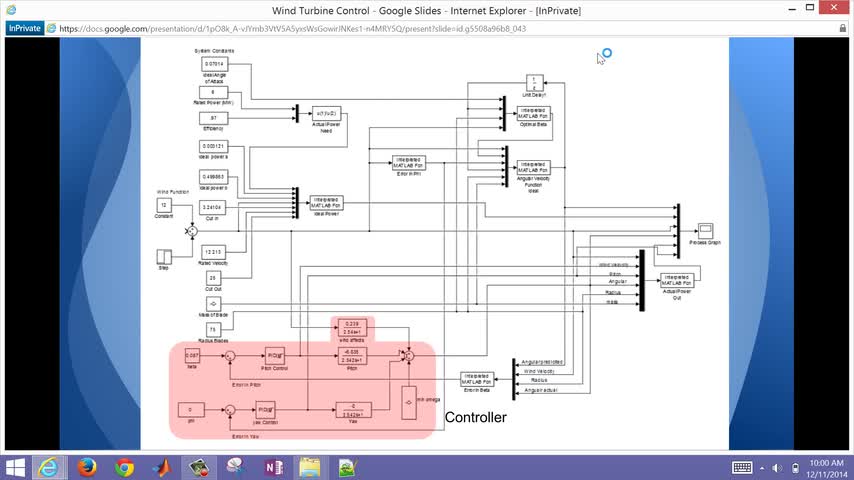Open File Explorer from the taskbar

[310, 467]
